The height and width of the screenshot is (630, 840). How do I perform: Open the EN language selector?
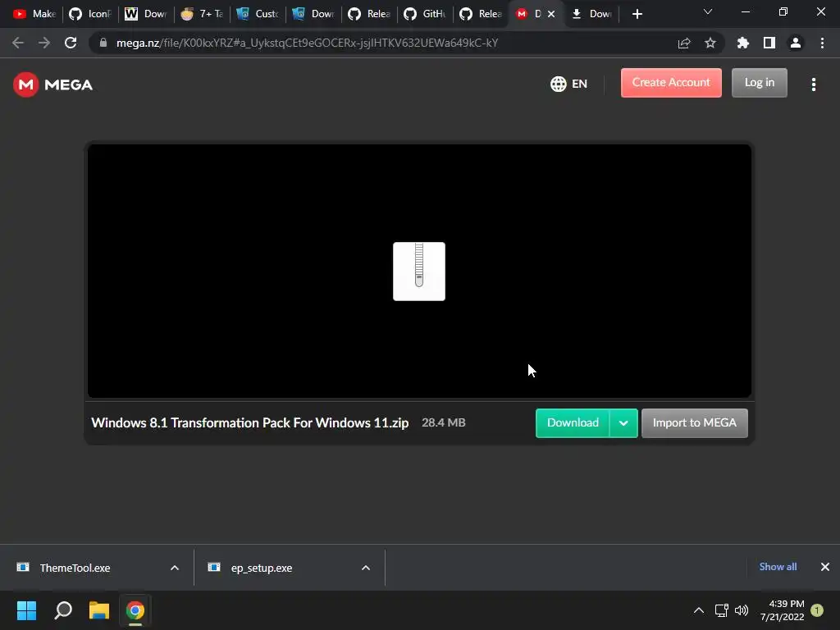click(x=569, y=84)
